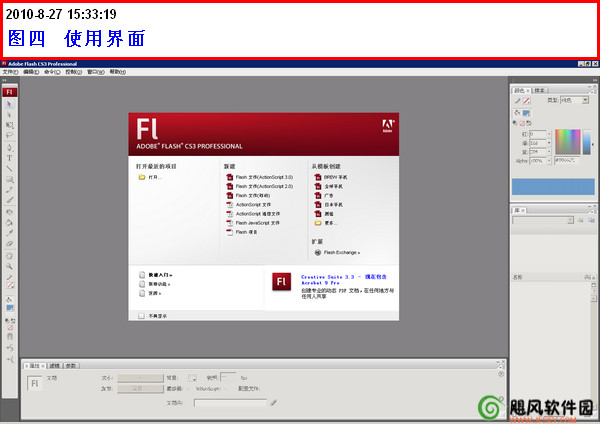Select the Zoom magnifier tool

click(x=9, y=266)
